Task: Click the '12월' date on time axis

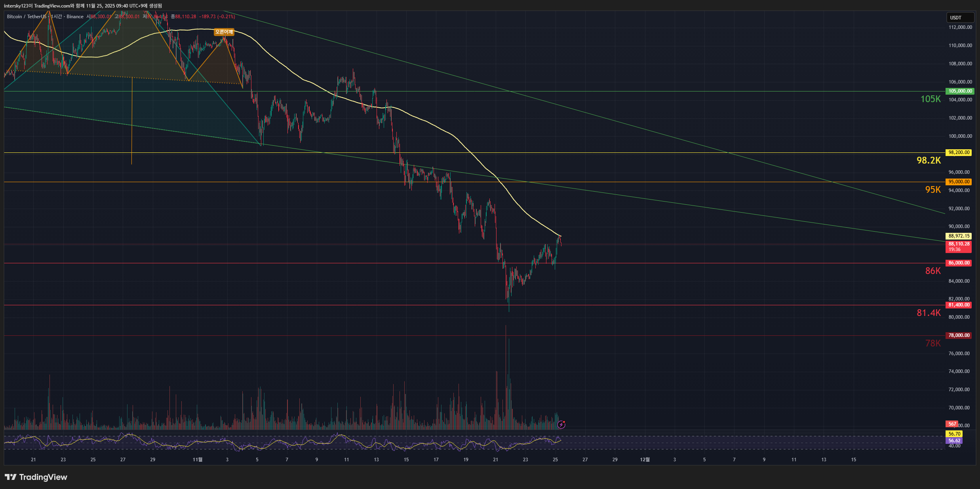Action: pos(645,460)
